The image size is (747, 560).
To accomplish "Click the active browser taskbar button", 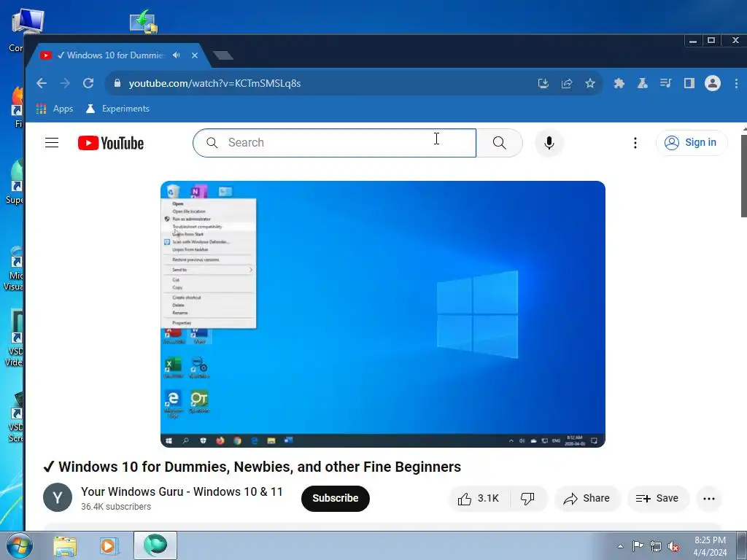I will (155, 545).
